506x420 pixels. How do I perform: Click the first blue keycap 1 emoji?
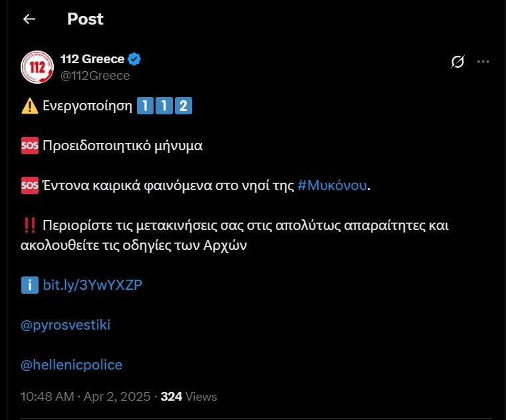tap(145, 106)
